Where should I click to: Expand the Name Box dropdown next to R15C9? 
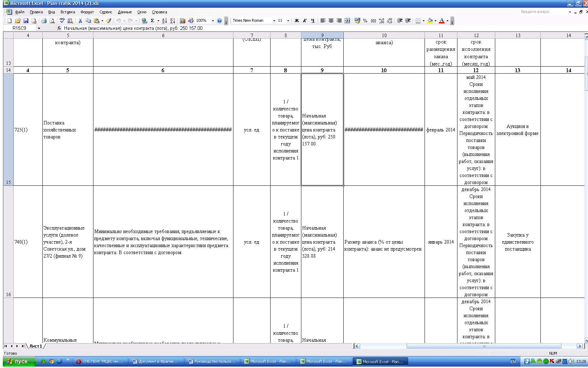pyautogui.click(x=39, y=28)
